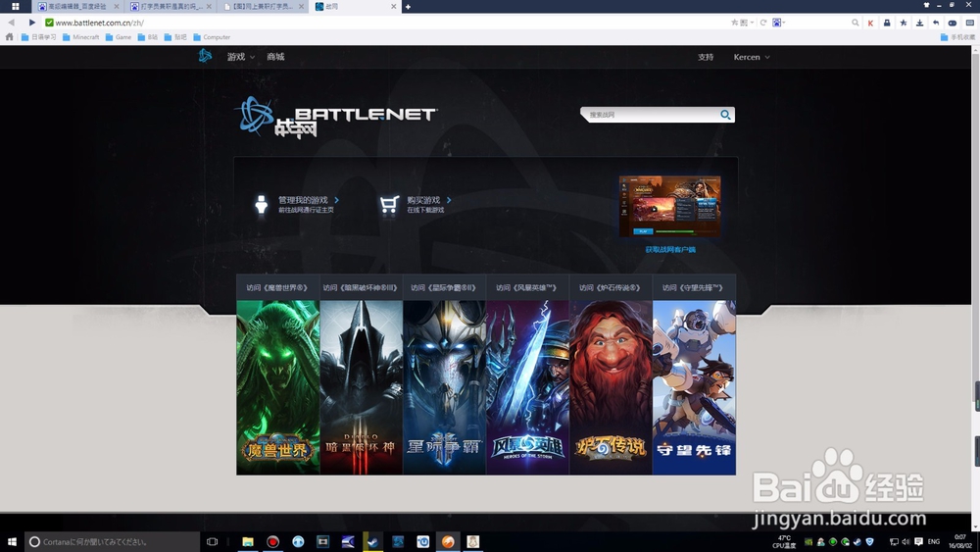Viewport: 980px width, 552px height.
Task: Open the Heroes of the Storm art
Action: (x=527, y=387)
